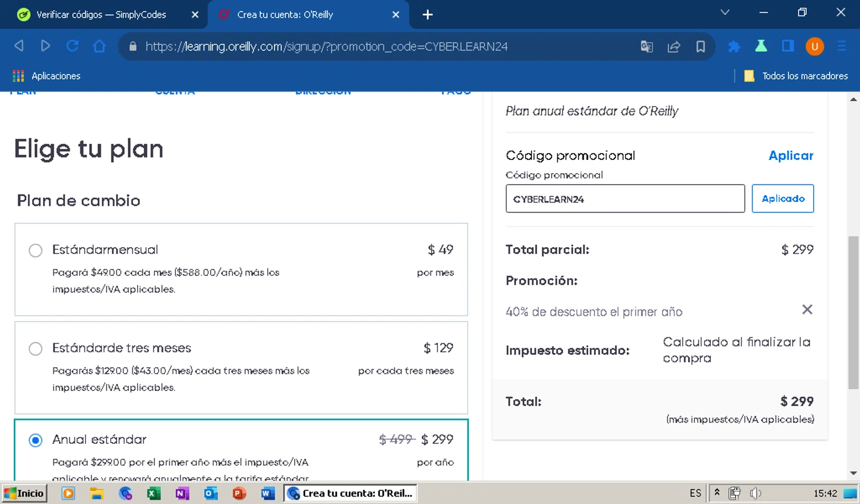Open the Aplicaciones apps shortcut
Viewport: 860px width, 504px height.
(46, 76)
